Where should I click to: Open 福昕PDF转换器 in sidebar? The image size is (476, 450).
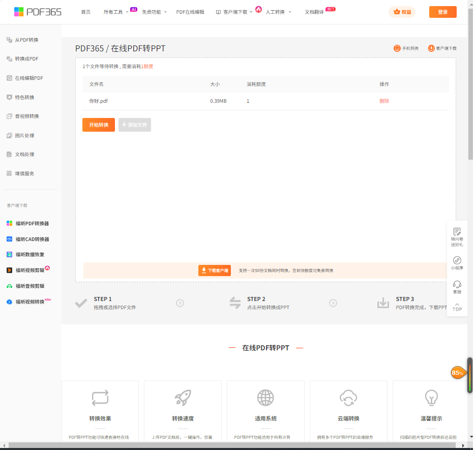coord(32,223)
